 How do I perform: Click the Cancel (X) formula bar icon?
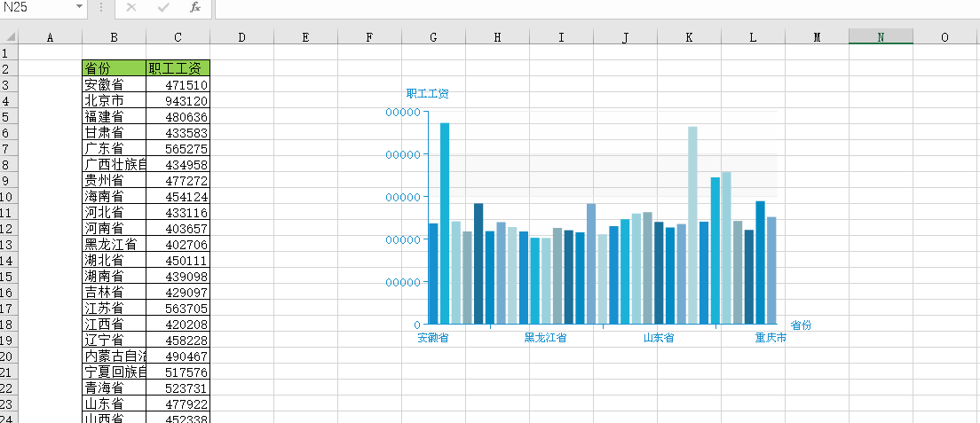tap(130, 7)
